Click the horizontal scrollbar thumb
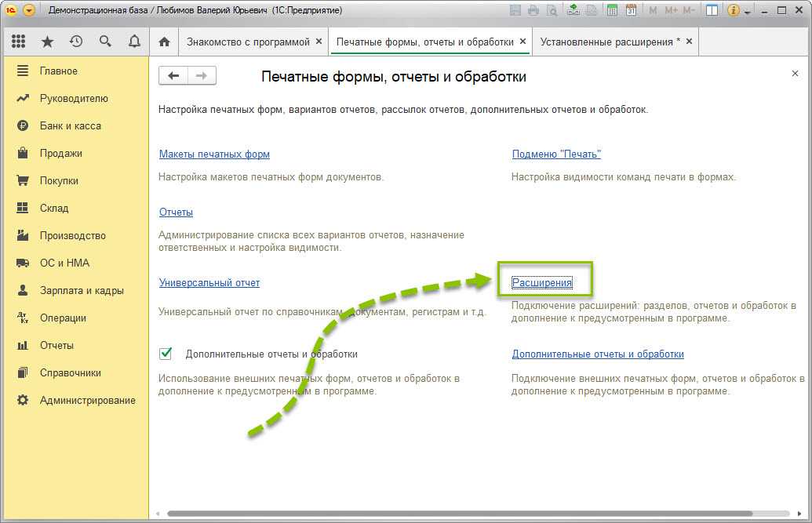The height and width of the screenshot is (523, 812). pyautogui.click(x=460, y=514)
